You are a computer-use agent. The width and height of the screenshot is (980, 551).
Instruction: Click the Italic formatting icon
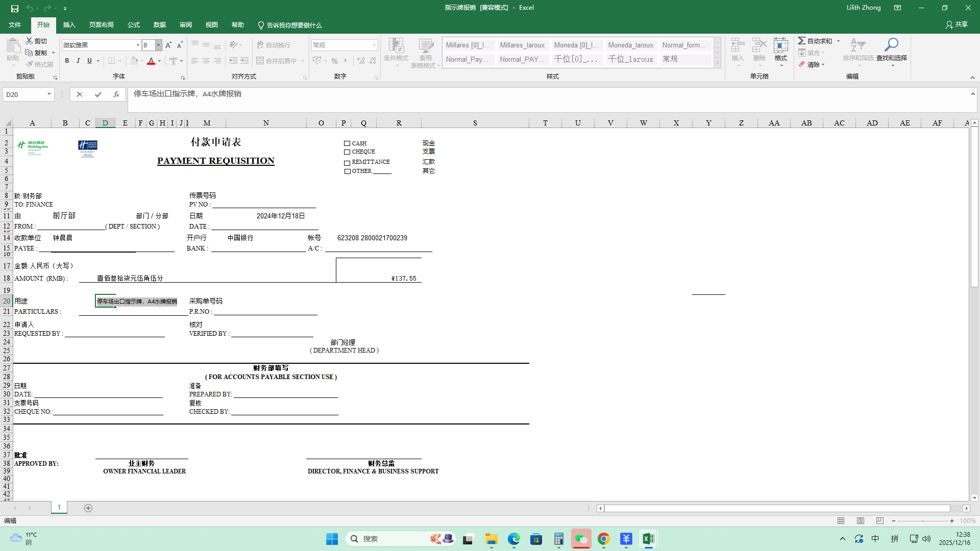[x=78, y=61]
